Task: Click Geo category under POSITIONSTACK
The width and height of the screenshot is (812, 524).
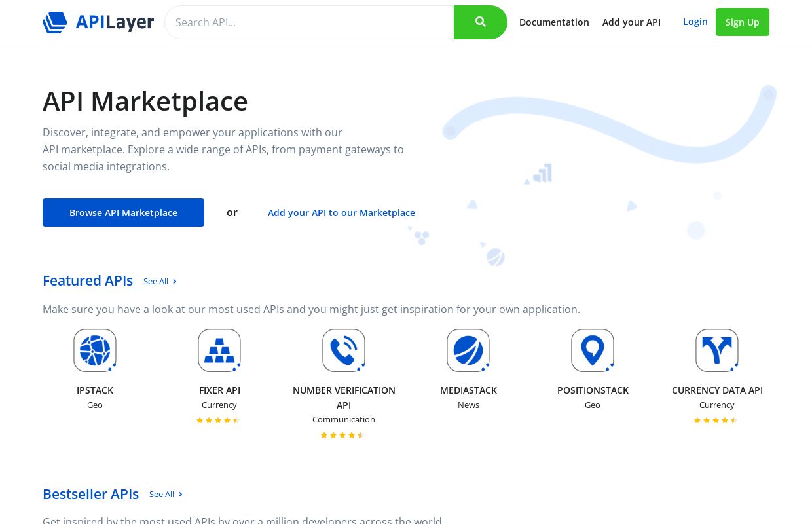Action: [593, 405]
